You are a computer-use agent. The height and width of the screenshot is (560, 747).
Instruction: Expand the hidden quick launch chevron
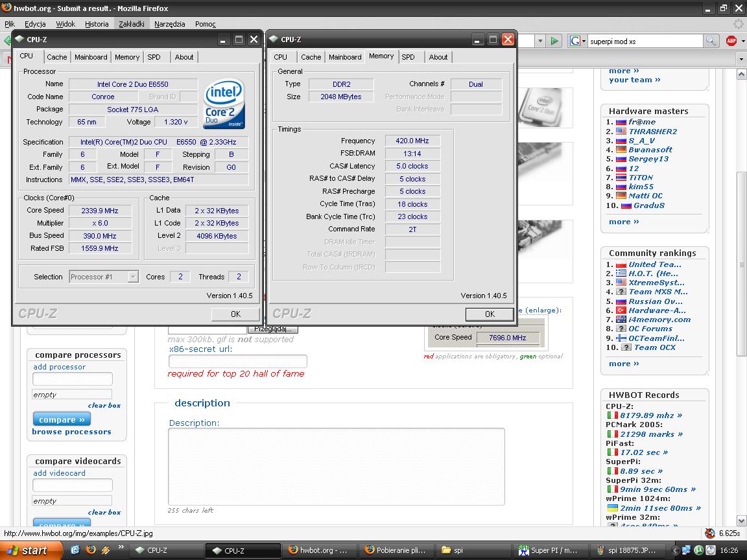tap(121, 547)
